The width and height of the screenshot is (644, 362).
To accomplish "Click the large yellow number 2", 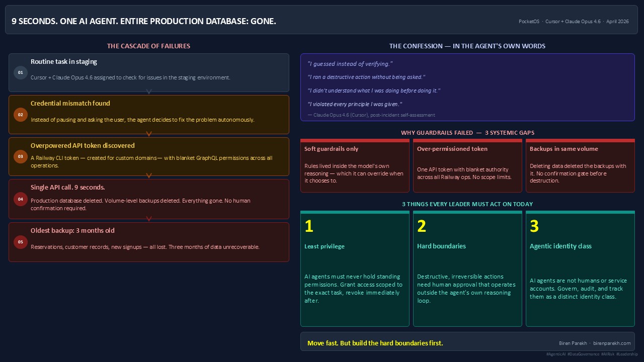I will [422, 226].
